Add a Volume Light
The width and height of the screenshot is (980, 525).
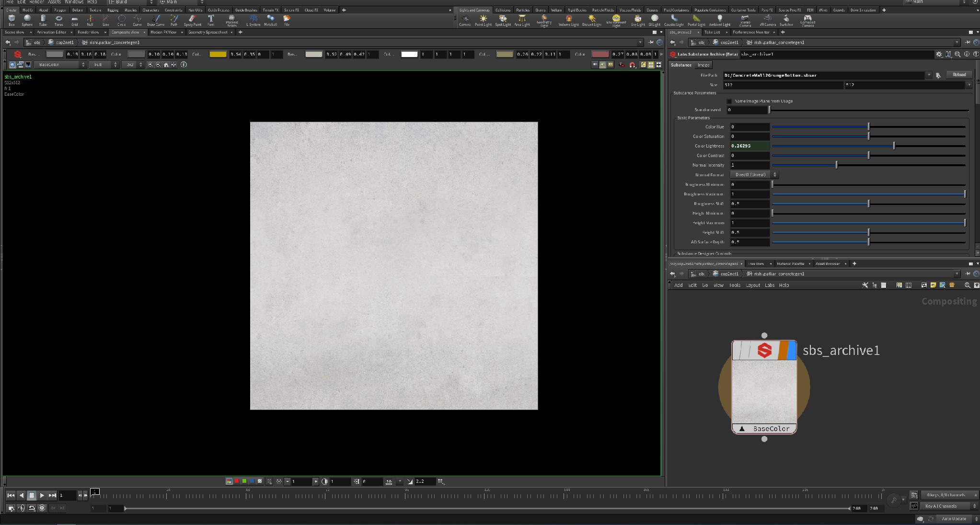click(x=568, y=20)
